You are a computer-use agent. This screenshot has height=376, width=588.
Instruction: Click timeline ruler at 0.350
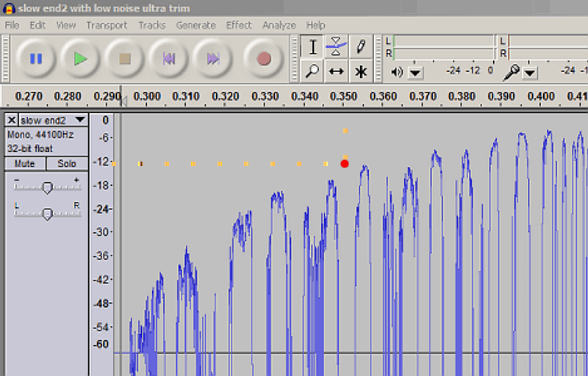coord(343,97)
